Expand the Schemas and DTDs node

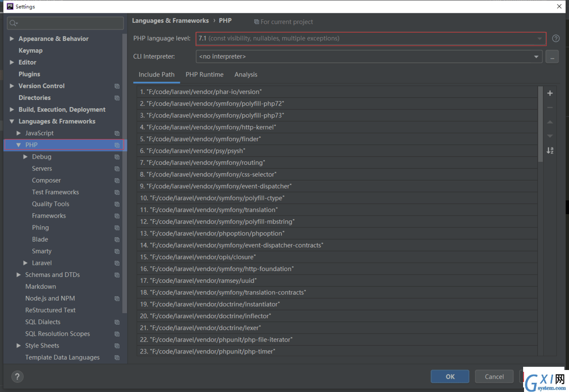19,275
